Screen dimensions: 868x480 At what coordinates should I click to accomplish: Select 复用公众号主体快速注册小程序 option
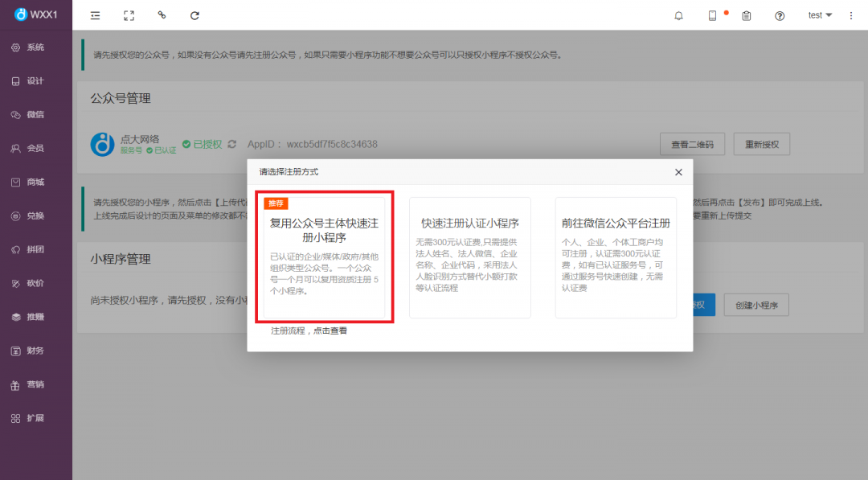point(325,257)
